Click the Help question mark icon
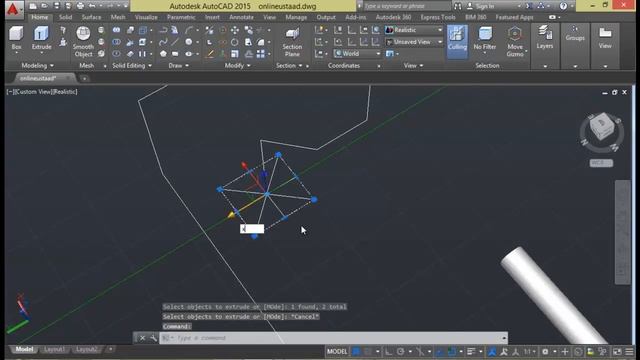 563,6
